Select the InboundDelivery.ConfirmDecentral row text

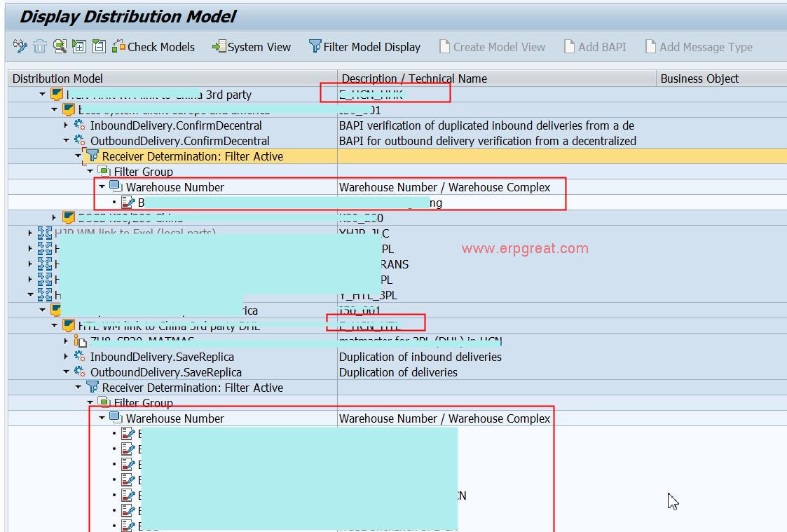coord(176,125)
